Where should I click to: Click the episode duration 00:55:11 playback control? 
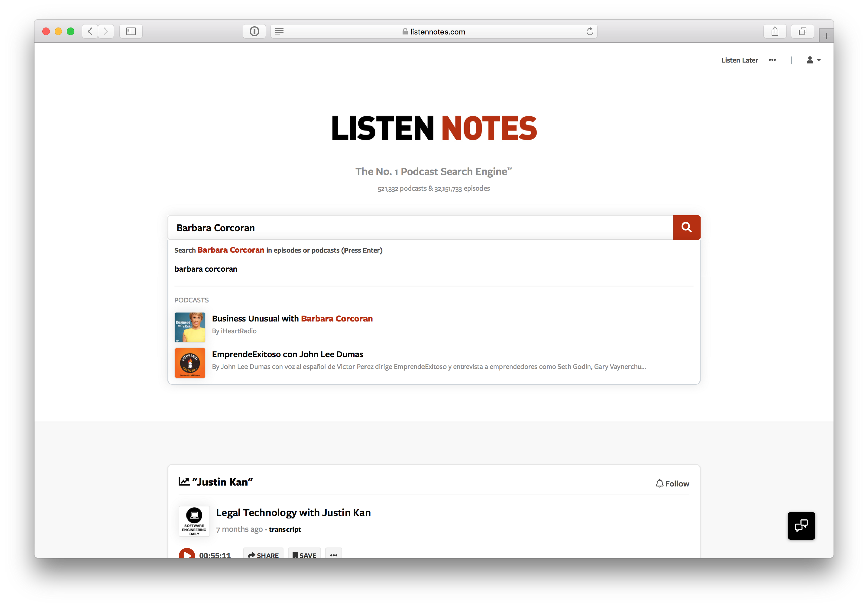coord(205,554)
